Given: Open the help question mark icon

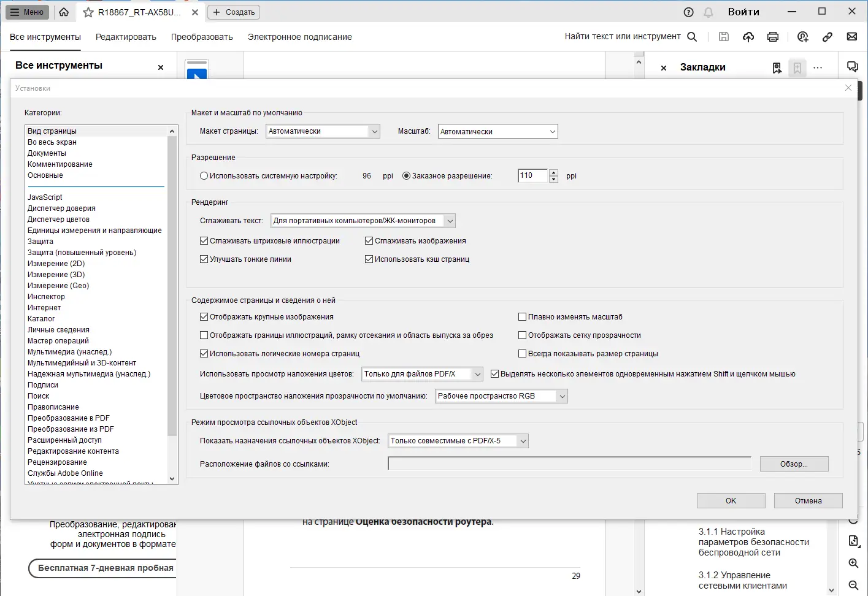Looking at the screenshot, I should pyautogui.click(x=688, y=12).
